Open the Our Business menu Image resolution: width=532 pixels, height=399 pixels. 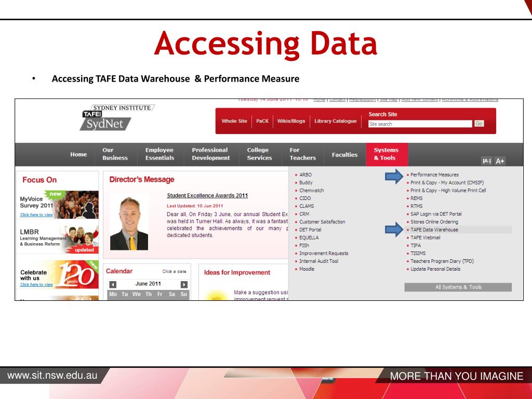[115, 154]
